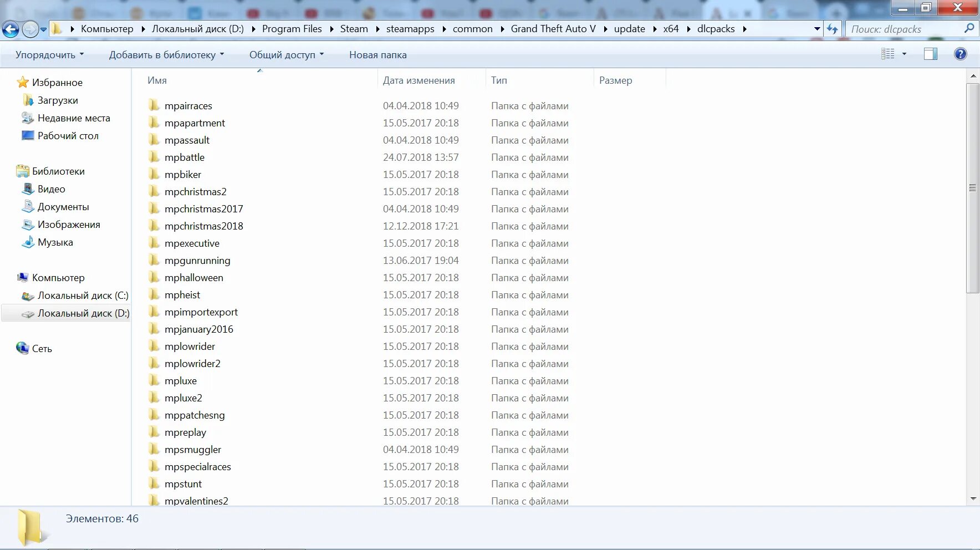This screenshot has height=550, width=980.
Task: Select the mpbattle folder icon
Action: pyautogui.click(x=154, y=157)
